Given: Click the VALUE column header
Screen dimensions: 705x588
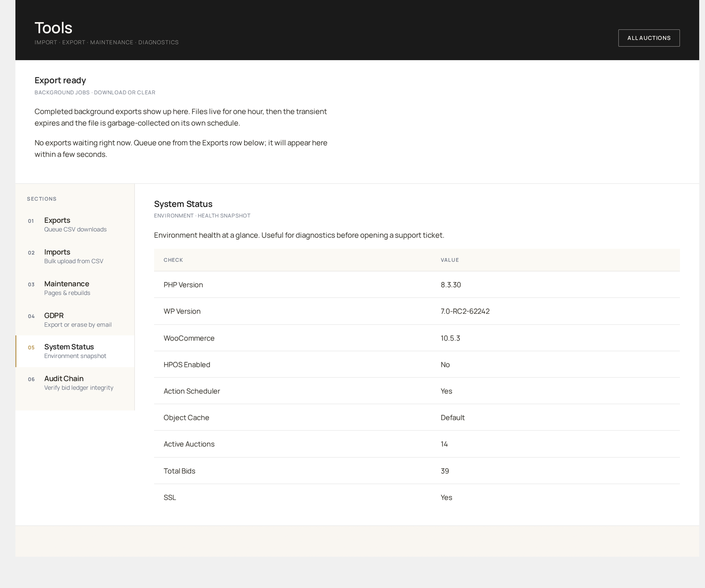Looking at the screenshot, I should point(450,260).
